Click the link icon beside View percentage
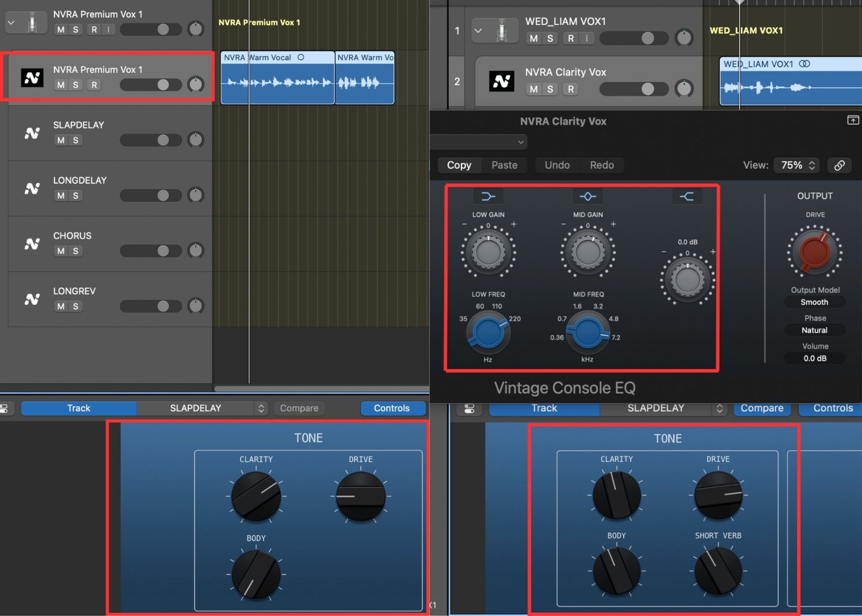Image resolution: width=862 pixels, height=616 pixels. (x=839, y=165)
